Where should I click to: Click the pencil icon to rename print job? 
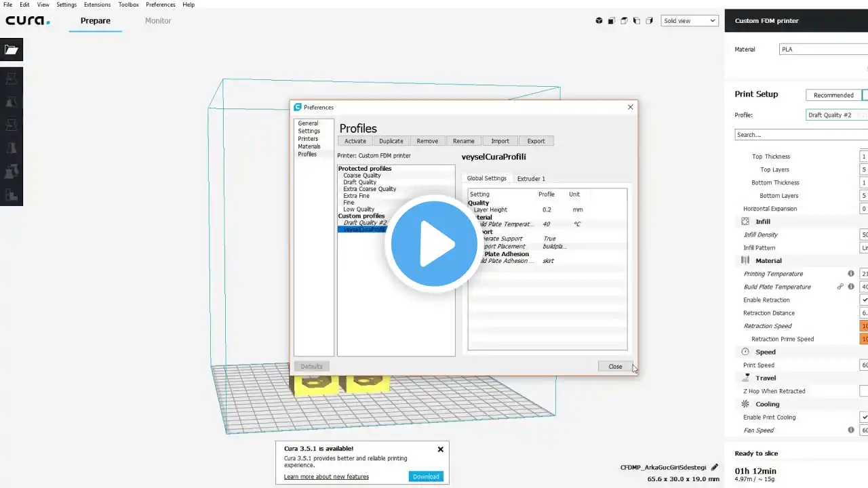(x=714, y=467)
